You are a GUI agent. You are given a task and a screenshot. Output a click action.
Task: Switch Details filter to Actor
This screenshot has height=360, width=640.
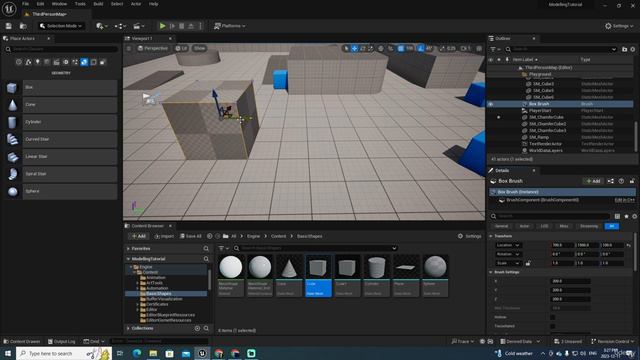click(524, 226)
